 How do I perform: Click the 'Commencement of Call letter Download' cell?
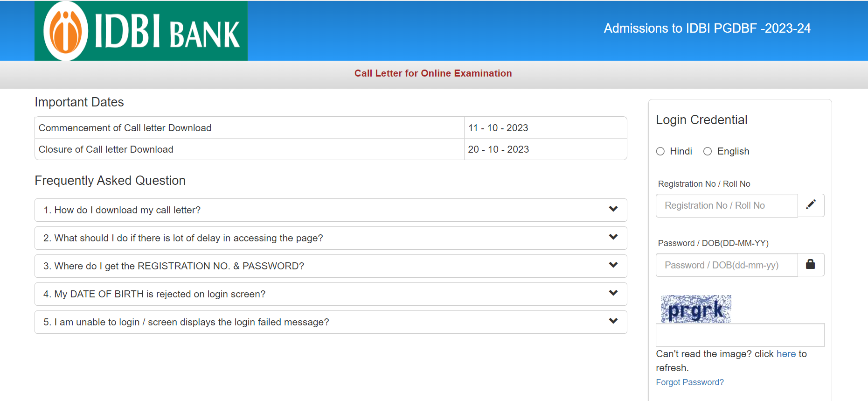click(250, 128)
